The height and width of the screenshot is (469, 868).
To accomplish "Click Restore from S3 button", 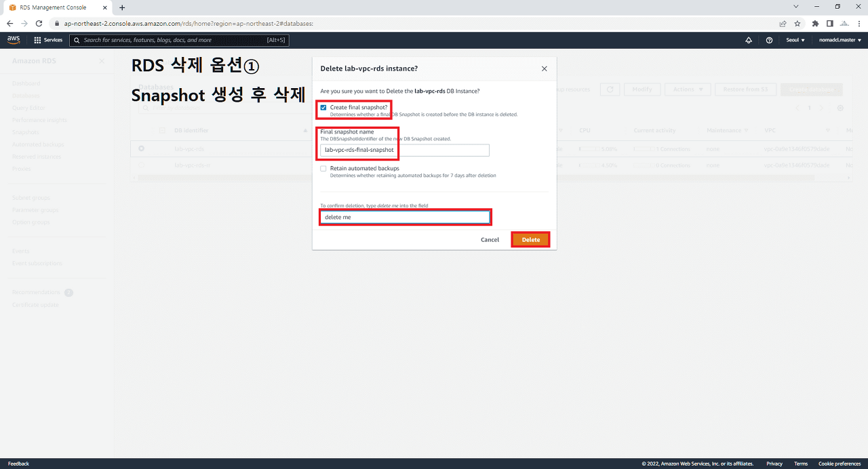I will click(745, 89).
